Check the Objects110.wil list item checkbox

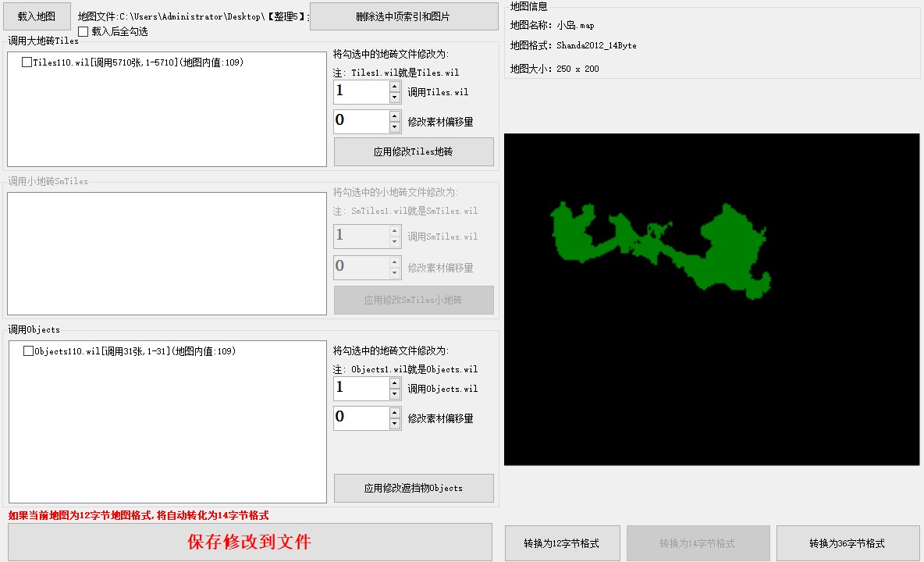click(x=29, y=351)
